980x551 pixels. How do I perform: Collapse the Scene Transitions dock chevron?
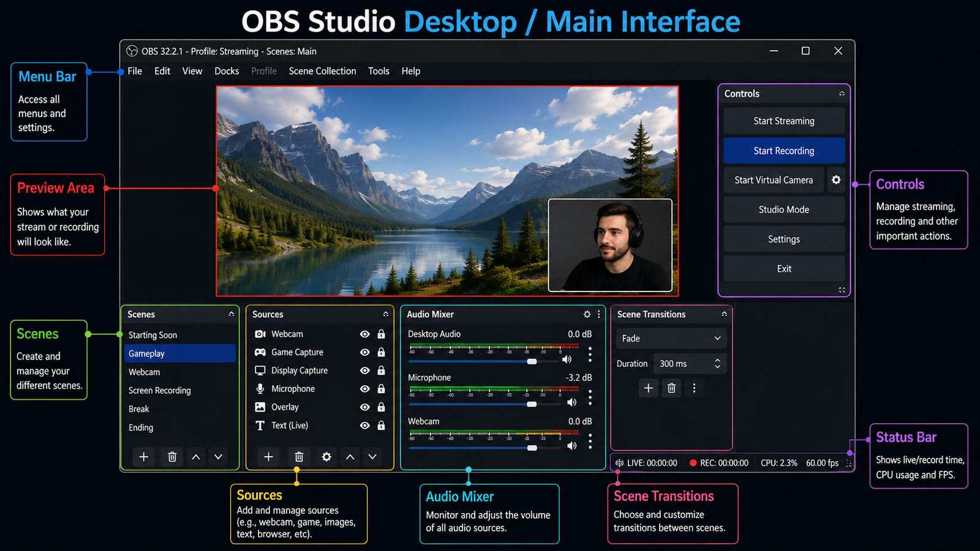724,314
